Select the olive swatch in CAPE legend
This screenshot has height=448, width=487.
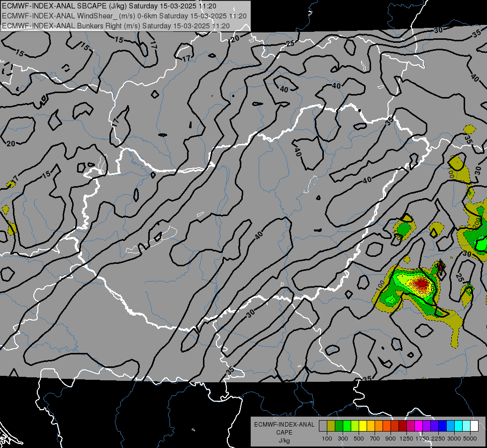tap(331, 426)
